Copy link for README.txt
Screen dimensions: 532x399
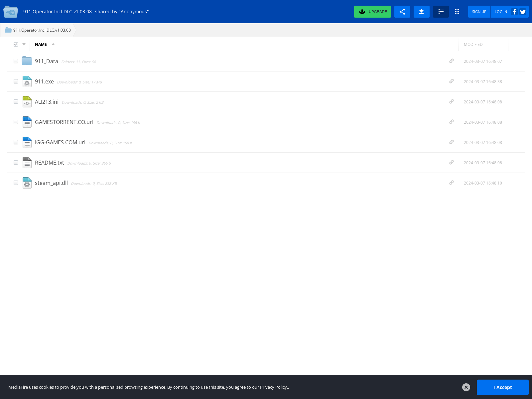click(452, 162)
